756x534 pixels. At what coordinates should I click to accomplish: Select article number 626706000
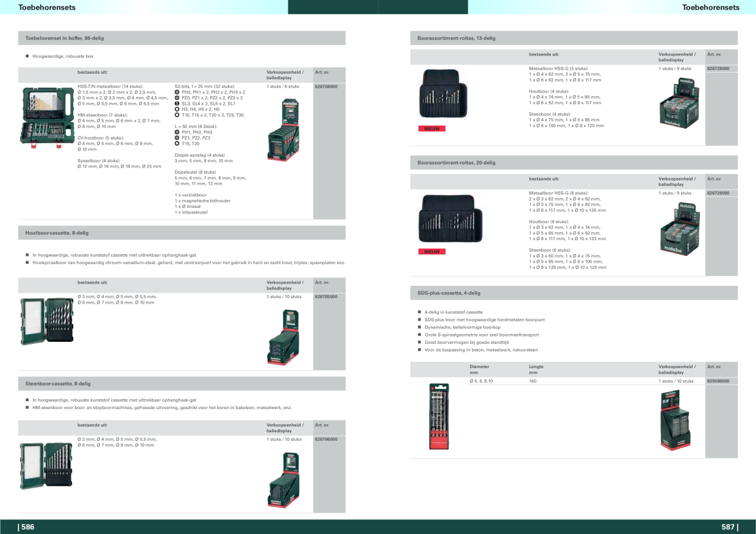click(326, 439)
